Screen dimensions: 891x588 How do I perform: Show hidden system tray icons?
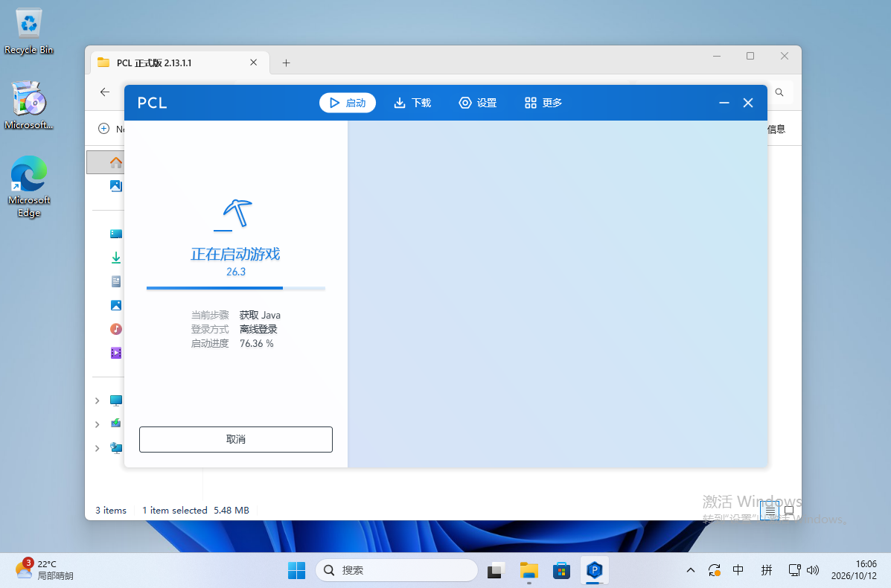click(x=691, y=570)
